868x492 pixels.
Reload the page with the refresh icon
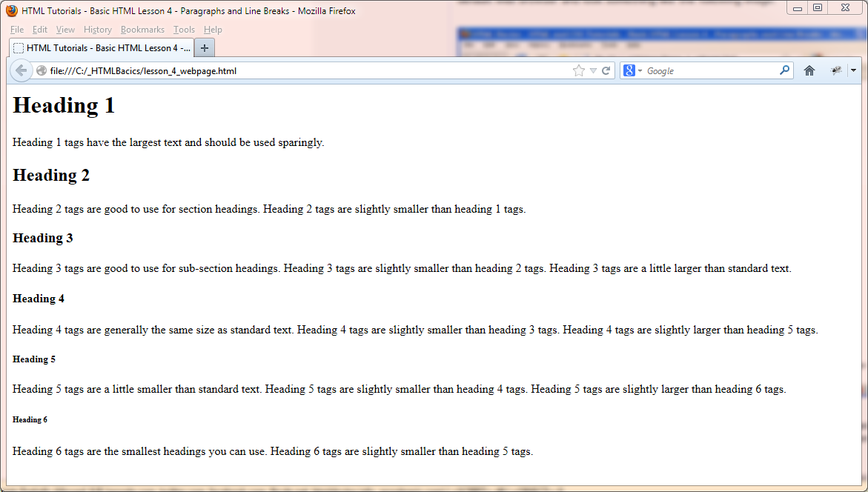606,70
